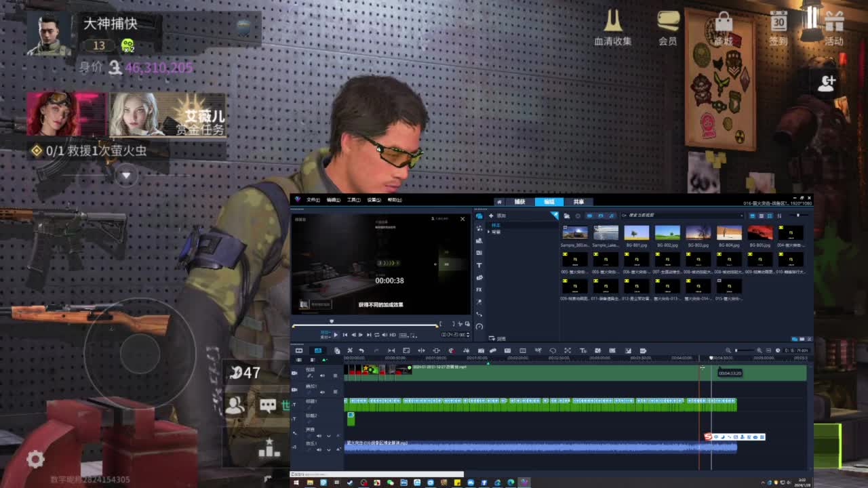The height and width of the screenshot is (488, 868).
Task: Click the Undo arrow in timeline toolbar
Action: click(361, 350)
